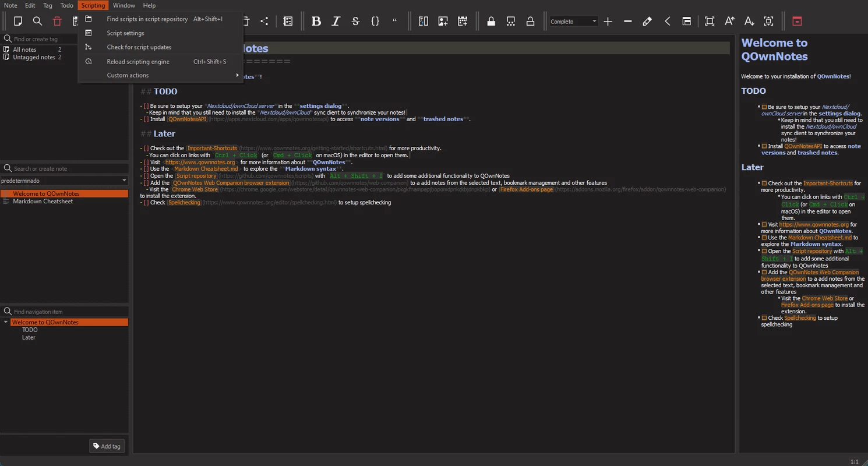This screenshot has height=466, width=868.
Task: Click the Search or create note field
Action: (x=64, y=168)
